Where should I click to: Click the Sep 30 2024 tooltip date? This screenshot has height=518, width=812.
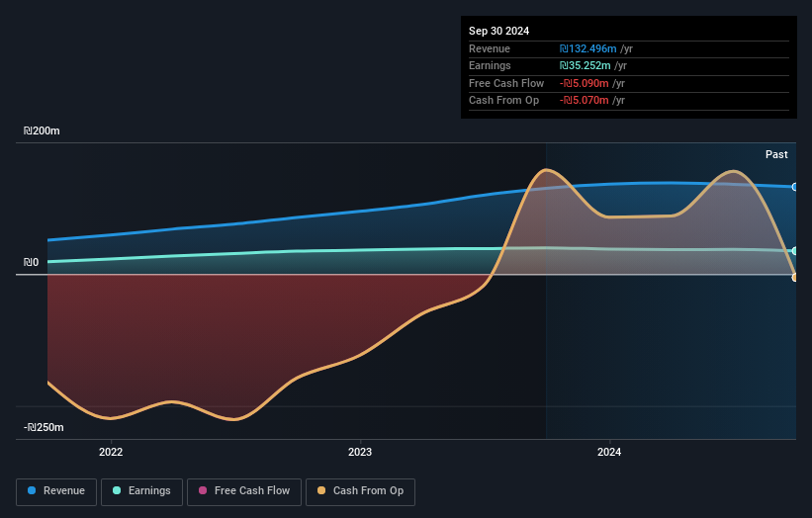(498, 31)
